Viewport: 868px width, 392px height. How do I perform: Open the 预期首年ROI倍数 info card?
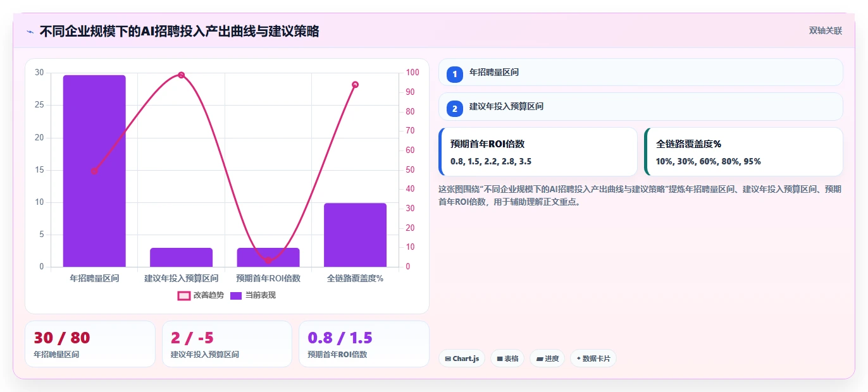pyautogui.click(x=538, y=152)
